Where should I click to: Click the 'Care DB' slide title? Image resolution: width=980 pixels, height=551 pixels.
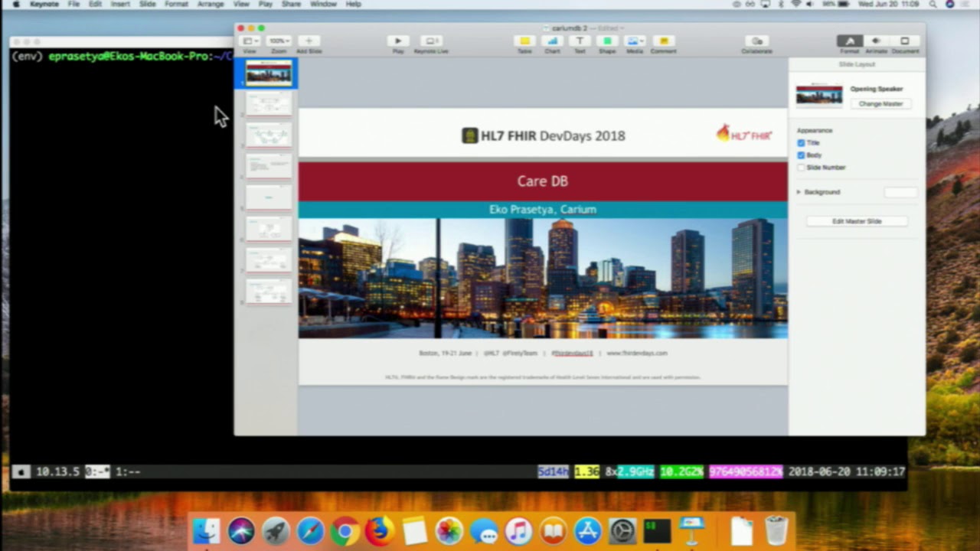coord(542,181)
